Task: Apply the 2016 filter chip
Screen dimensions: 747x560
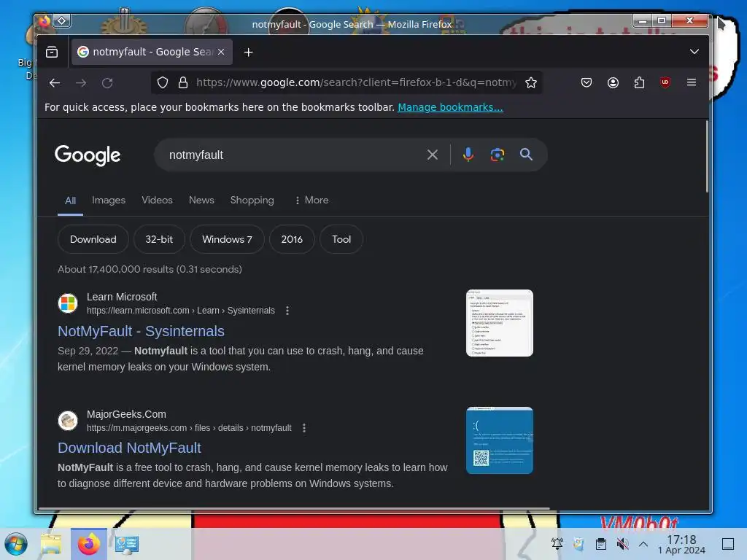Action: pyautogui.click(x=292, y=239)
